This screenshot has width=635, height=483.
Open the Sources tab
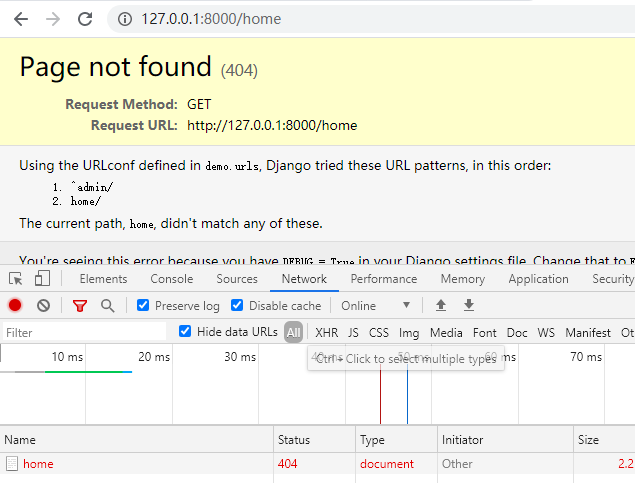(237, 279)
